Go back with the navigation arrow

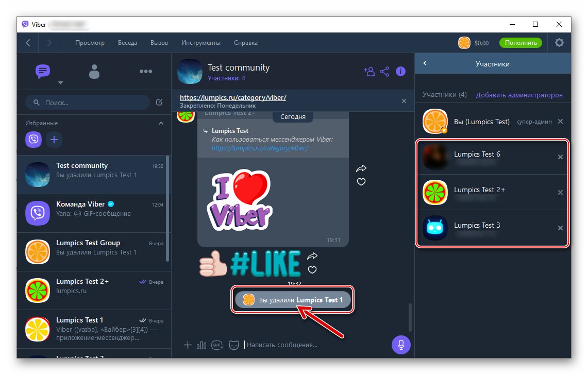click(28, 43)
